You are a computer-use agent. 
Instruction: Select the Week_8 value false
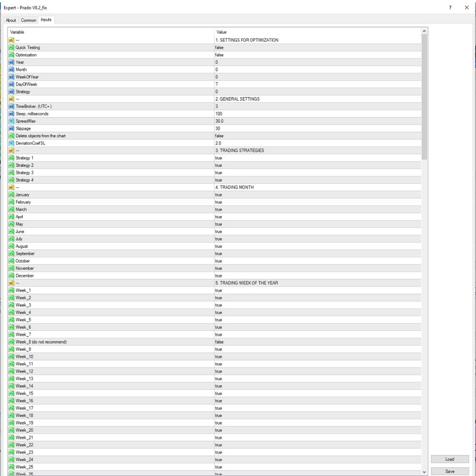click(x=219, y=342)
